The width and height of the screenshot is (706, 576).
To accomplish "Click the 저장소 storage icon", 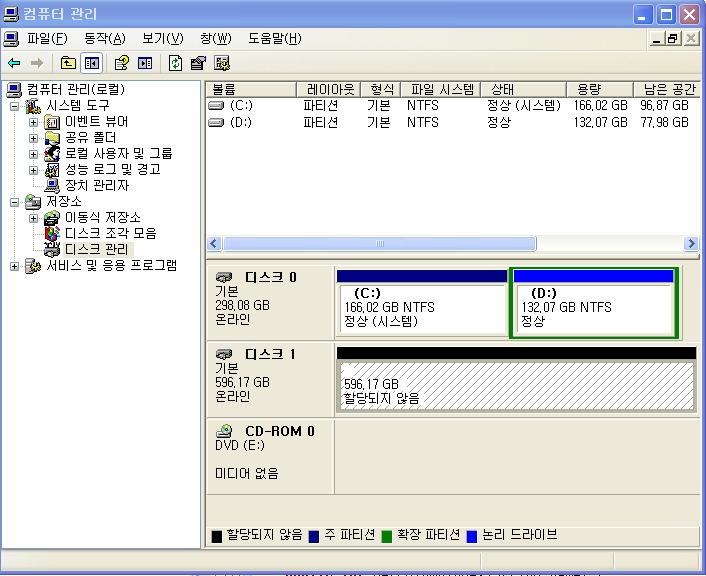I will pos(33,202).
